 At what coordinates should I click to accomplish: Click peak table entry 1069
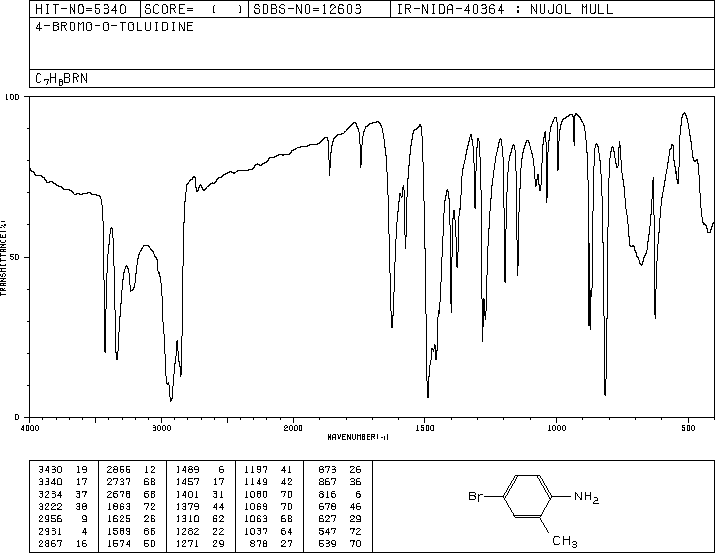point(256,506)
